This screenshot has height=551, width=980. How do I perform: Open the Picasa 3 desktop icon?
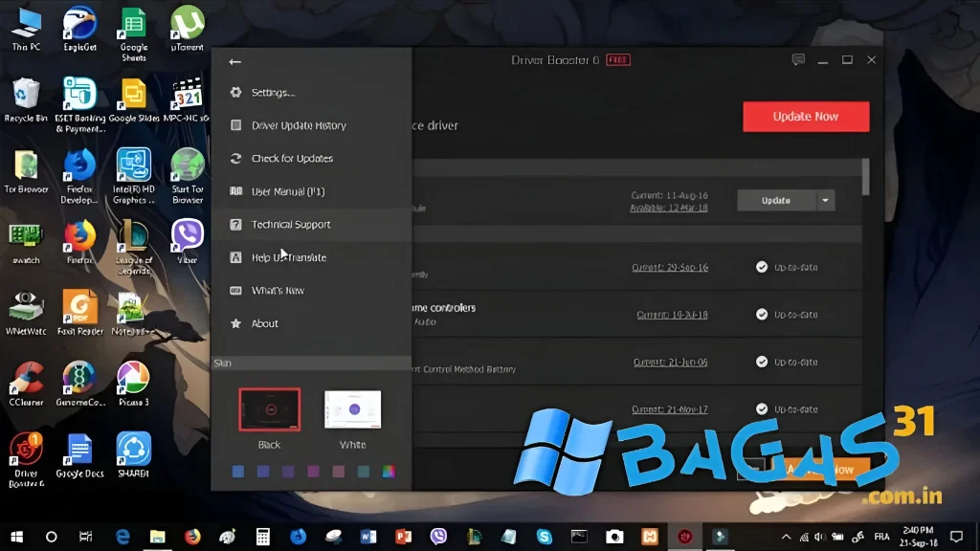[x=134, y=386]
